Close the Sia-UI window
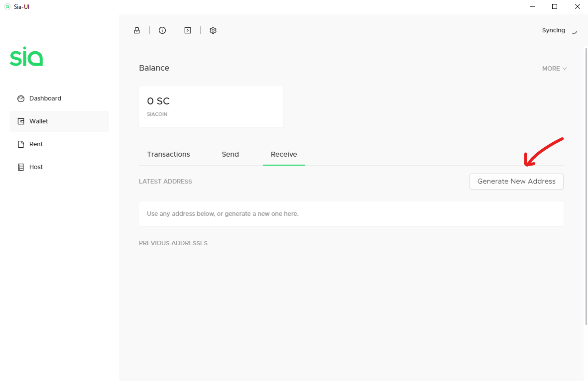The width and height of the screenshot is (588, 381). (577, 7)
